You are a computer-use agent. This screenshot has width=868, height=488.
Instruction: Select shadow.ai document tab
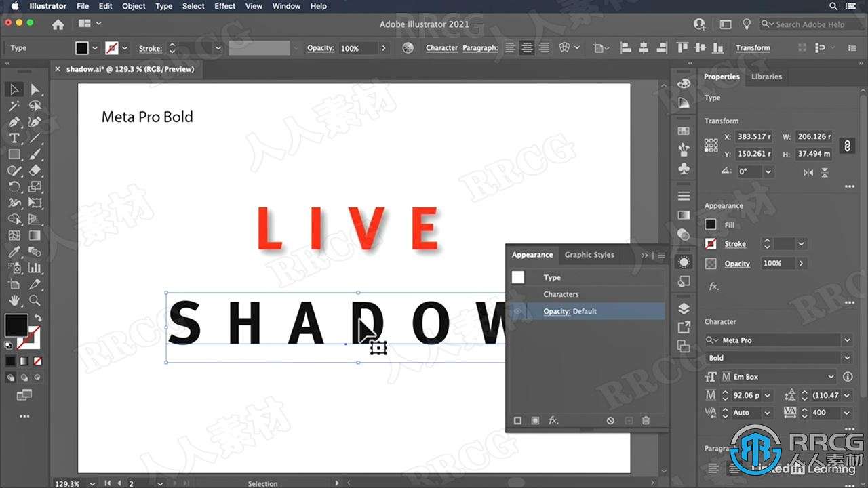point(130,69)
